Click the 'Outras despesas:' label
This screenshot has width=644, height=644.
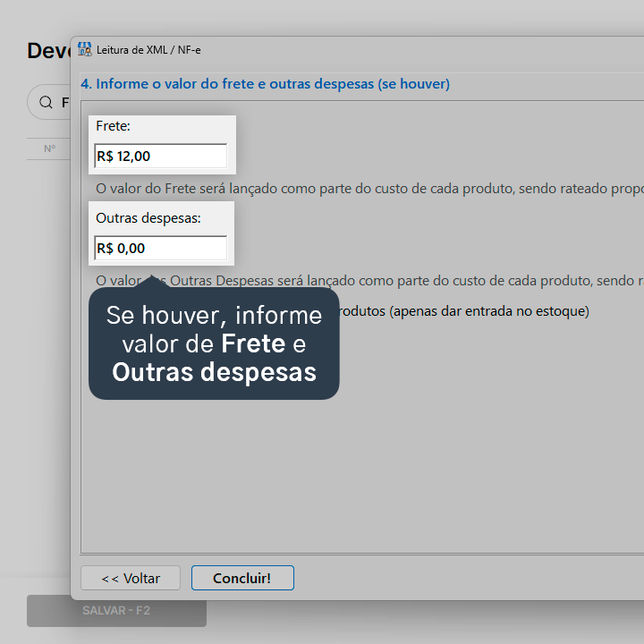(148, 218)
